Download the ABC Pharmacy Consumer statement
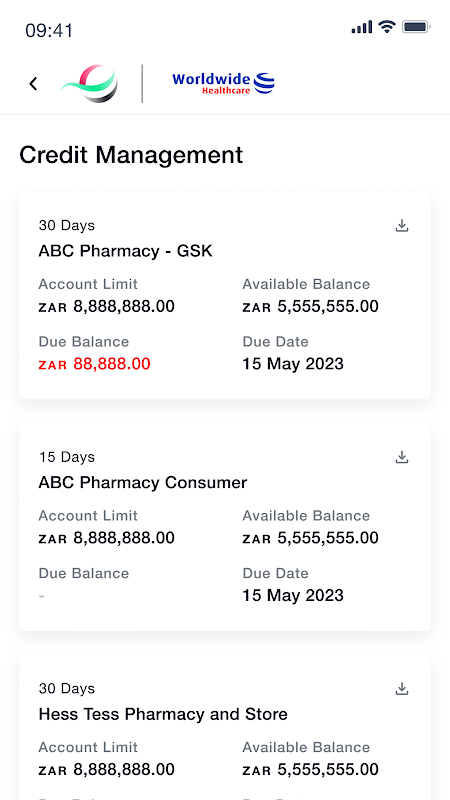 402,457
